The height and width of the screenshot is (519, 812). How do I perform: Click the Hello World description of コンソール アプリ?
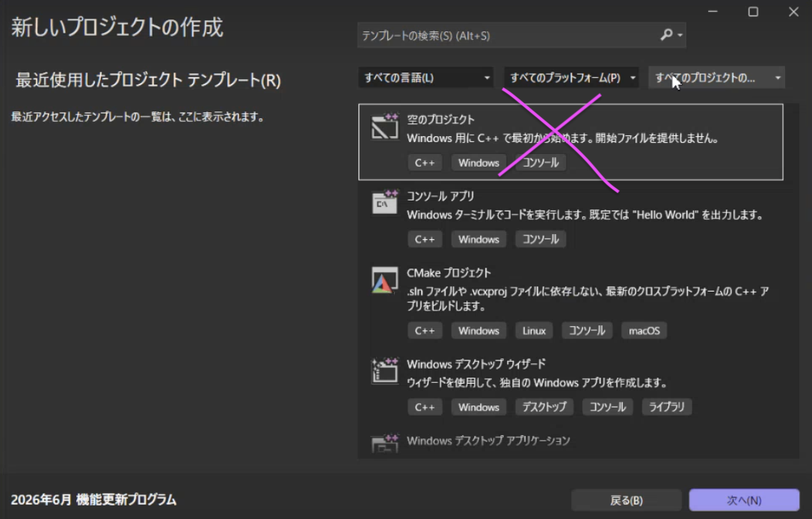click(x=585, y=215)
